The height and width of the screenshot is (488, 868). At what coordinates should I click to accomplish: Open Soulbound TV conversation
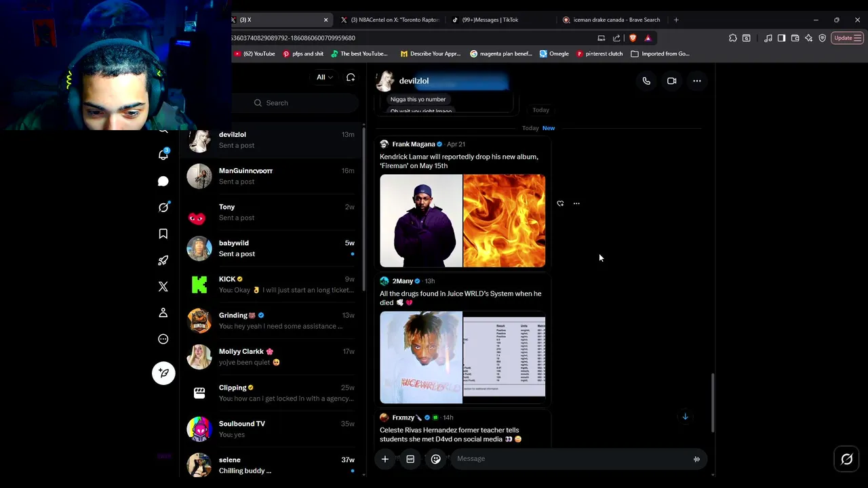(x=271, y=429)
